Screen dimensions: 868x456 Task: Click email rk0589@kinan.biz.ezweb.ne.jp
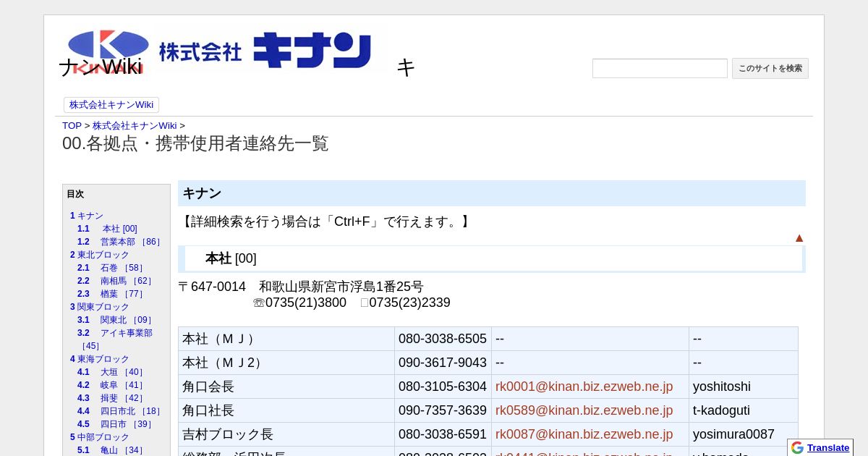pyautogui.click(x=584, y=410)
